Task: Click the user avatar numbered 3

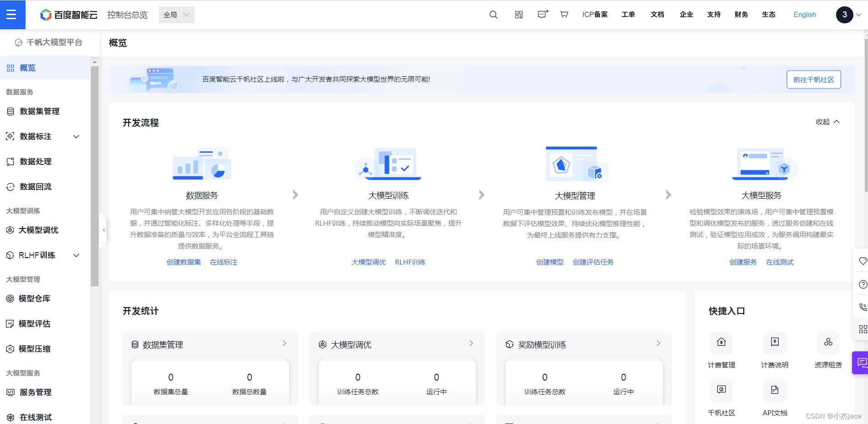Action: point(844,15)
